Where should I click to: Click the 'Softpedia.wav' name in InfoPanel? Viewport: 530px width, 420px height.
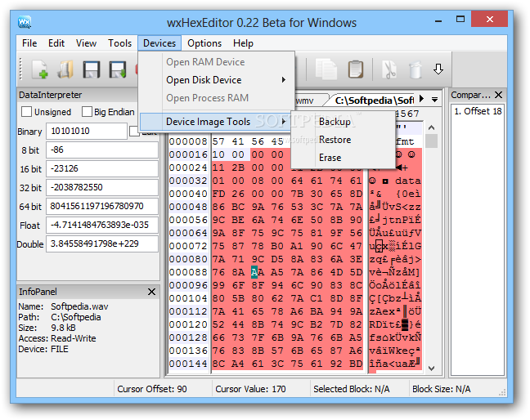(x=79, y=306)
